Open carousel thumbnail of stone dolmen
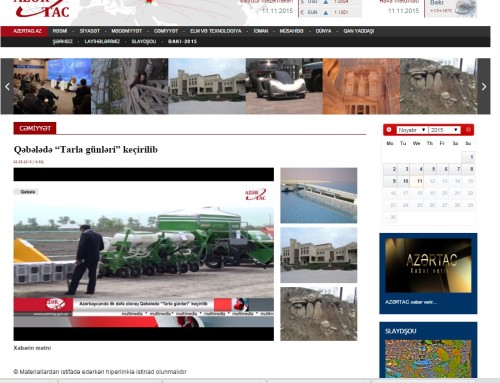 click(439, 86)
